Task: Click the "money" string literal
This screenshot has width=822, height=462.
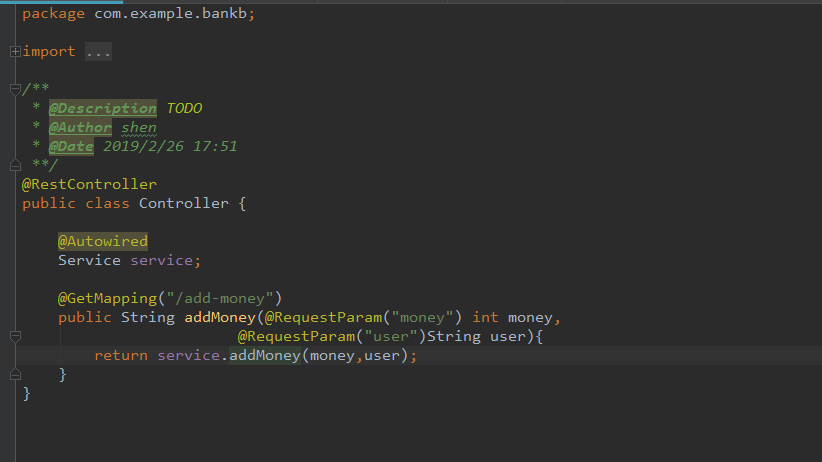Action: point(422,317)
